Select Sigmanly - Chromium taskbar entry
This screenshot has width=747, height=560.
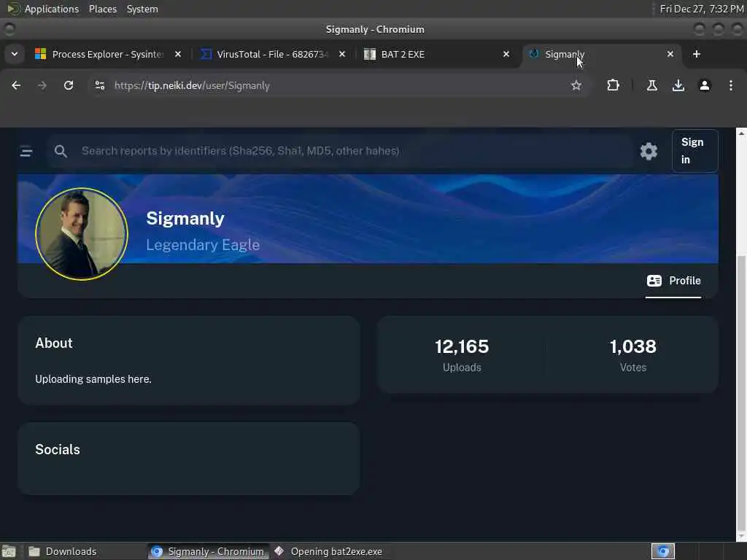pyautogui.click(x=208, y=551)
